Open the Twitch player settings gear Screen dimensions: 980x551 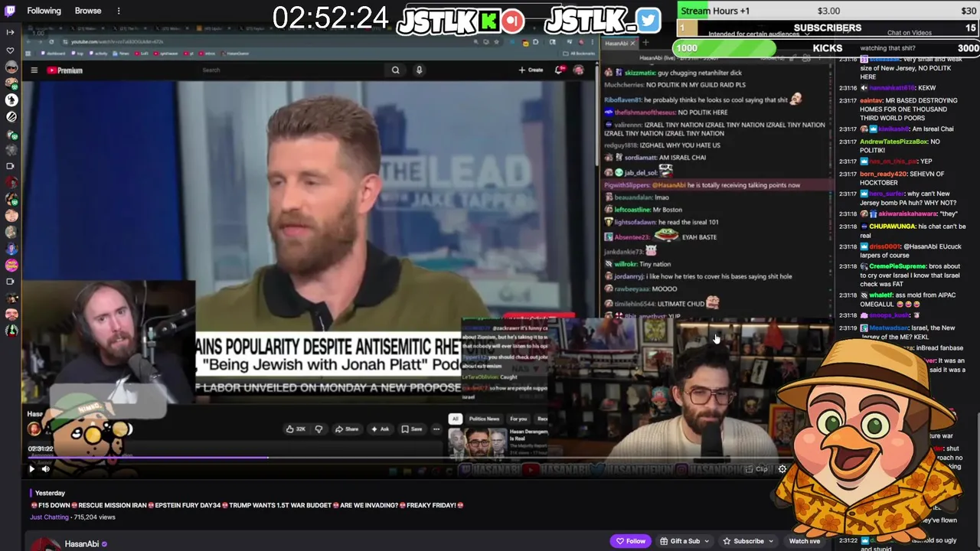point(782,469)
